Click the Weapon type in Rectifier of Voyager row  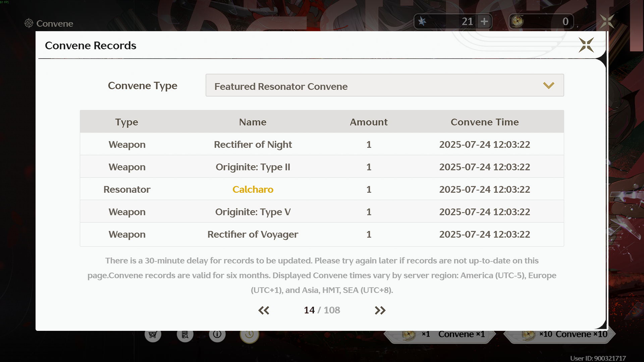point(127,234)
